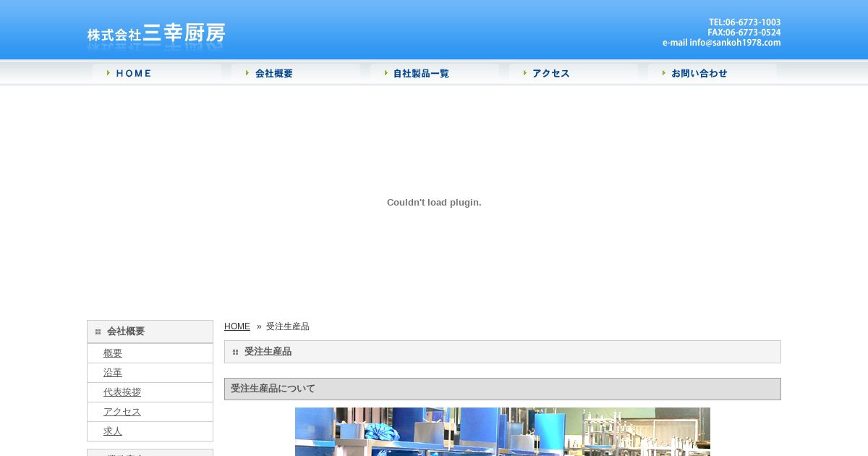Click the kitchen equipment photo
The image size is (868, 456).
coord(503,432)
